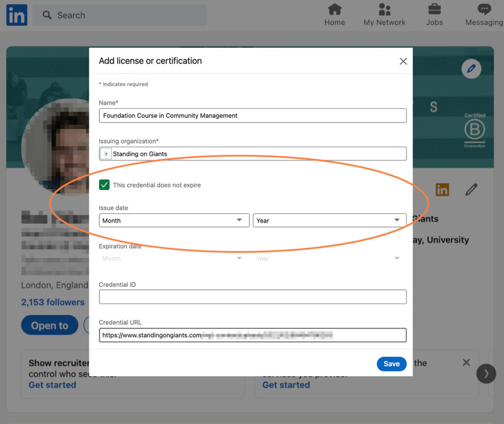Screen dimensions: 504x424
Task: Click the Standing on Giants organization logo
Action: click(x=106, y=154)
